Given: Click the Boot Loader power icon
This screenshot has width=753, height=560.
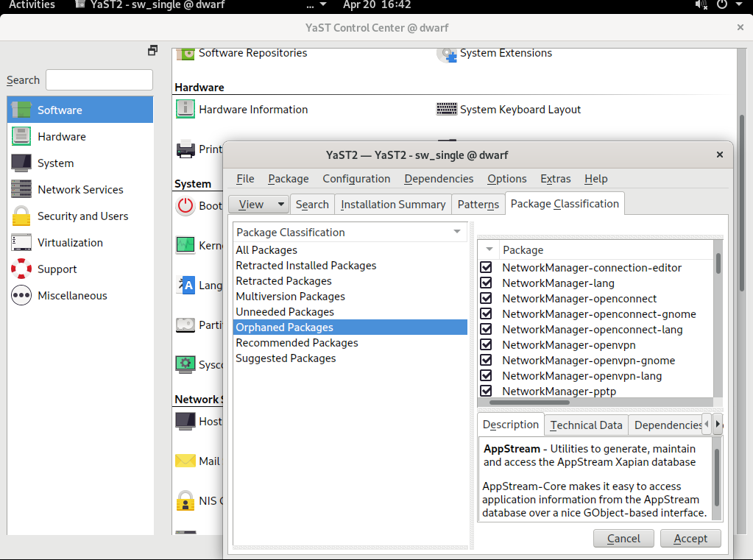Looking at the screenshot, I should point(185,206).
